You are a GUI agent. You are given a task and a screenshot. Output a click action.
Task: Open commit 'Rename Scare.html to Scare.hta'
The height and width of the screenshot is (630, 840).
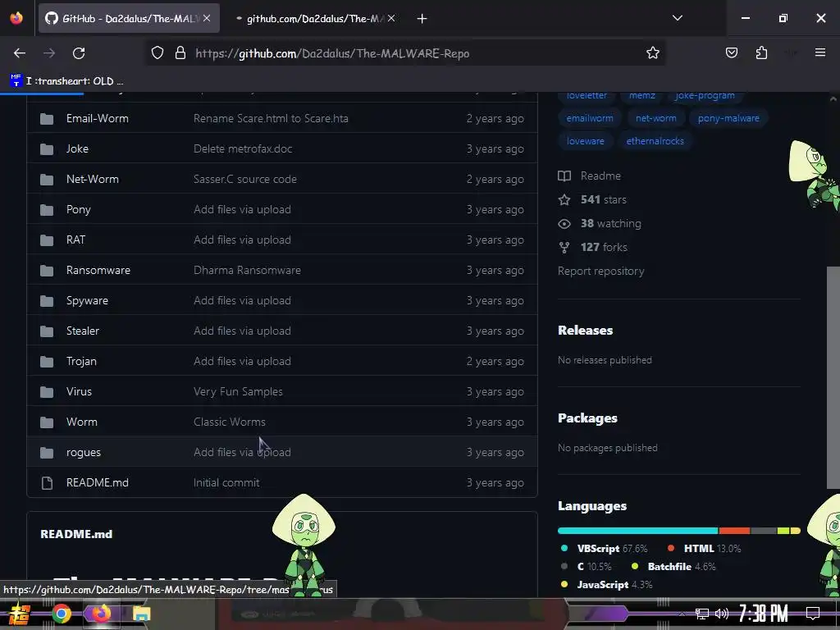coord(271,118)
